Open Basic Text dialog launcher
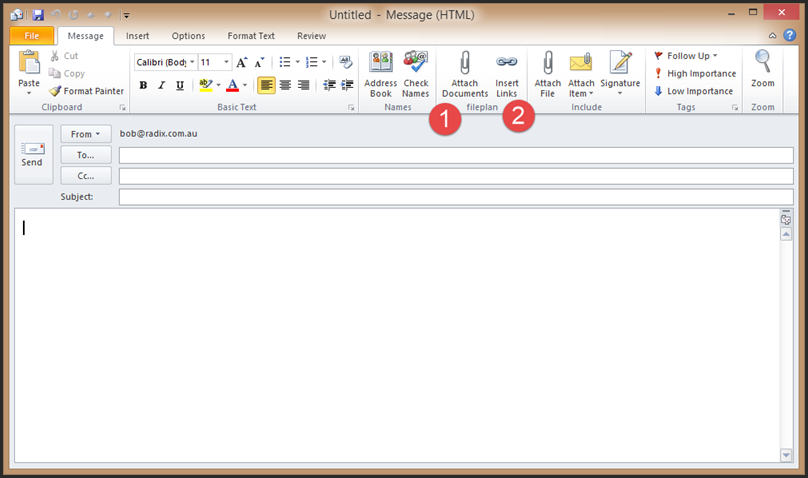Viewport: 808px width, 478px height. 351,108
